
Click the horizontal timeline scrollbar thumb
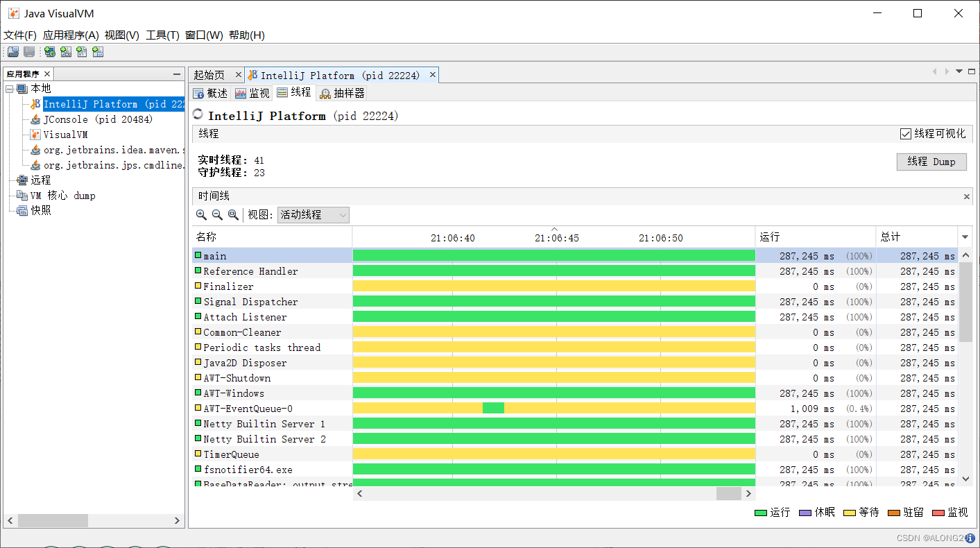[728, 493]
